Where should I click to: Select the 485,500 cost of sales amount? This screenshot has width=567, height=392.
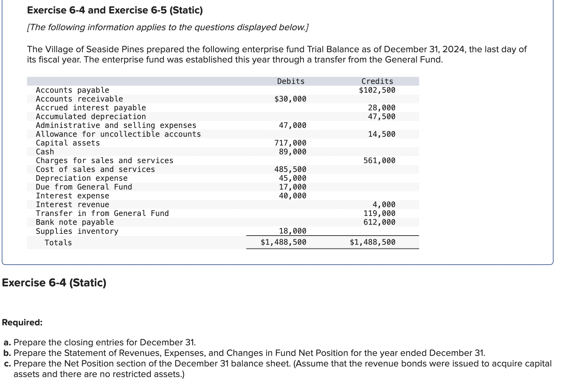pyautogui.click(x=290, y=169)
